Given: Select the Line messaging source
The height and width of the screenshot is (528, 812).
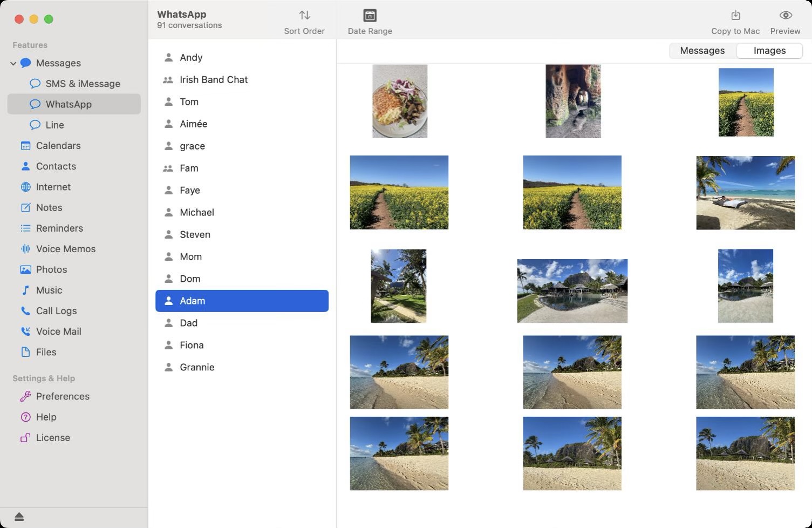Looking at the screenshot, I should [54, 125].
